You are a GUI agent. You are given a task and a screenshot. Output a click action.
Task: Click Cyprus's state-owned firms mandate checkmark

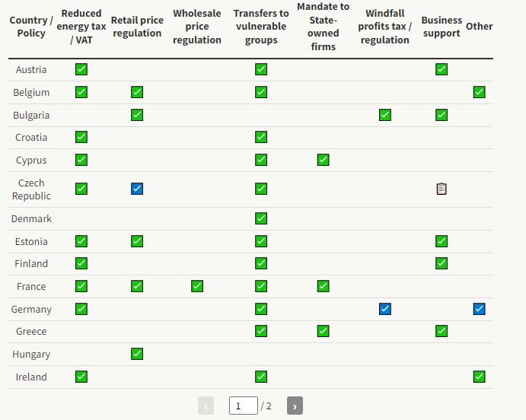pyautogui.click(x=323, y=160)
